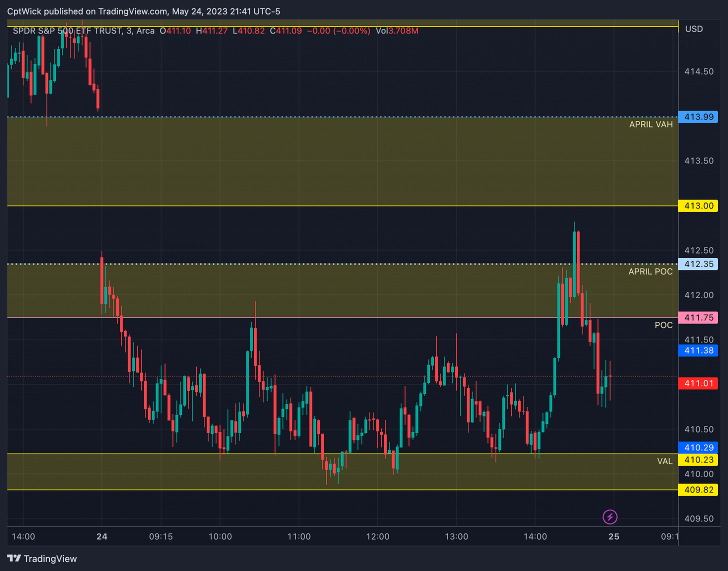The image size is (728, 571).
Task: Click the 25 date marker on time axis
Action: point(614,536)
